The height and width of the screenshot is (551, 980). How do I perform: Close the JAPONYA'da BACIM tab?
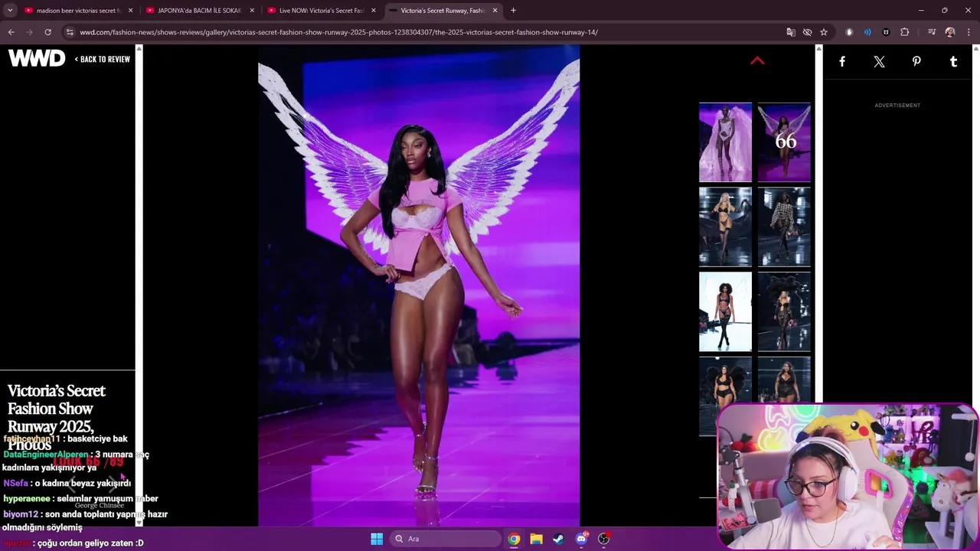coord(252,11)
